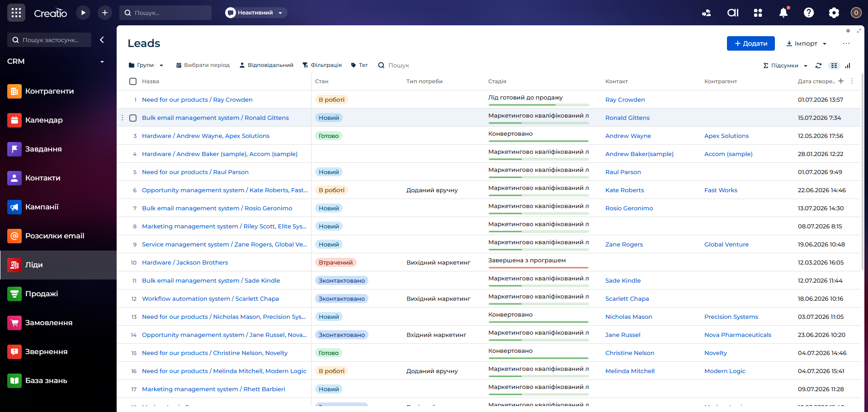Open the Тег tag filter
This screenshot has width=868, height=412.
pyautogui.click(x=359, y=65)
